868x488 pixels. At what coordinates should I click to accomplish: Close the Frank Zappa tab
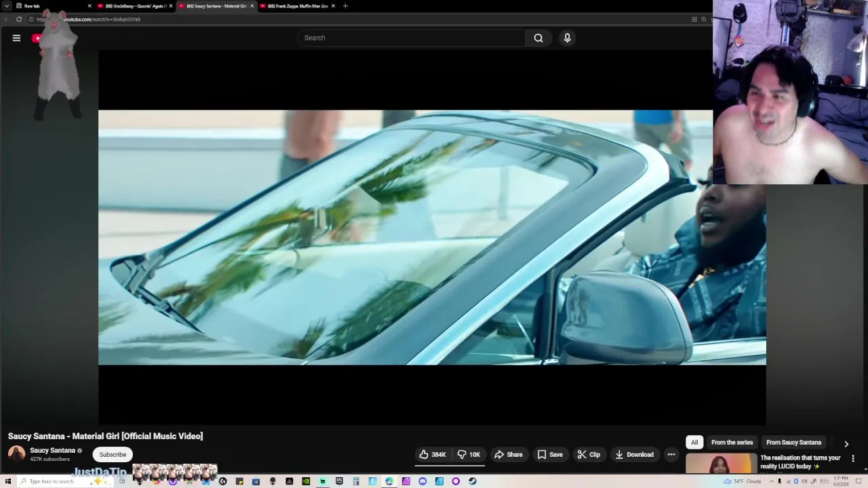point(333,6)
